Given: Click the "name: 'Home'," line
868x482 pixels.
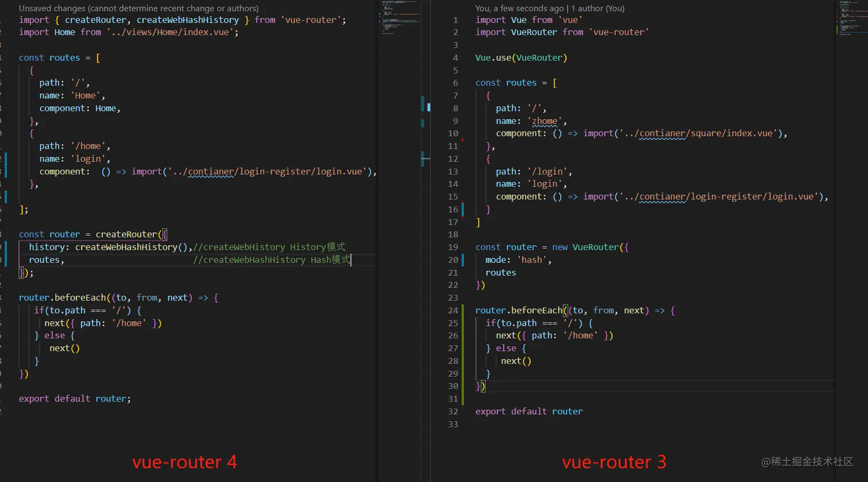Looking at the screenshot, I should tap(72, 95).
